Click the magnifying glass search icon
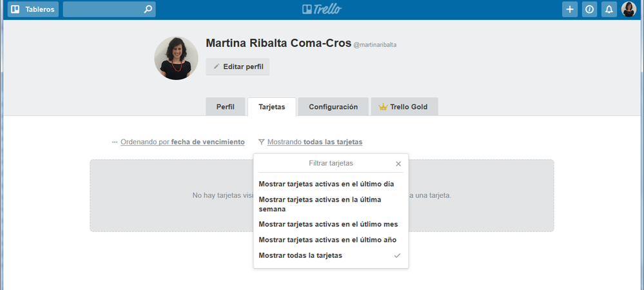The height and width of the screenshot is (290, 644). (x=148, y=9)
